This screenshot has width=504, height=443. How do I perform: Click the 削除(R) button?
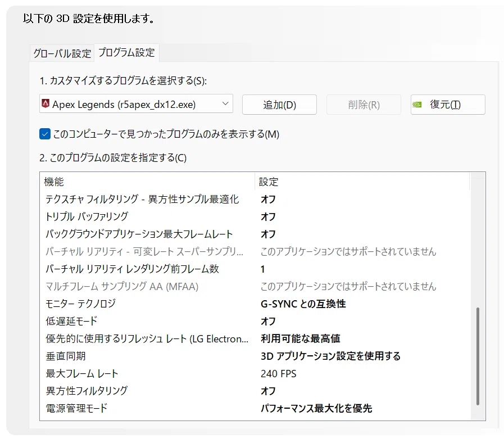click(x=364, y=105)
